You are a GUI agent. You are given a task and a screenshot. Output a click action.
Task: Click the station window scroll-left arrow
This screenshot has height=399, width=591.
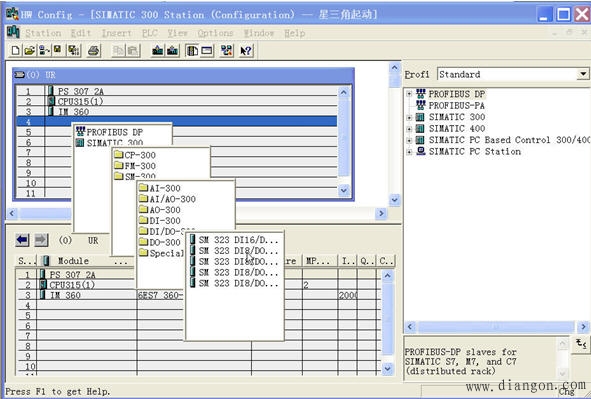12,213
